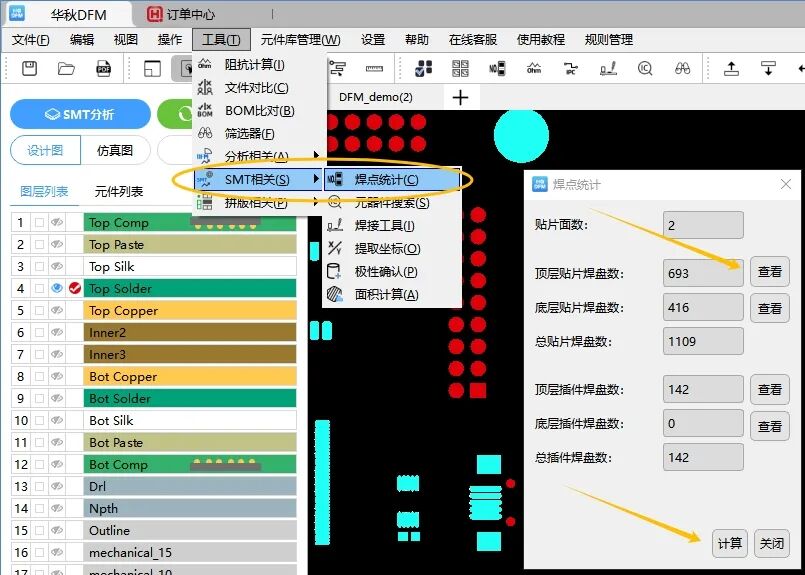Click the save icon in the toolbar

(30, 68)
